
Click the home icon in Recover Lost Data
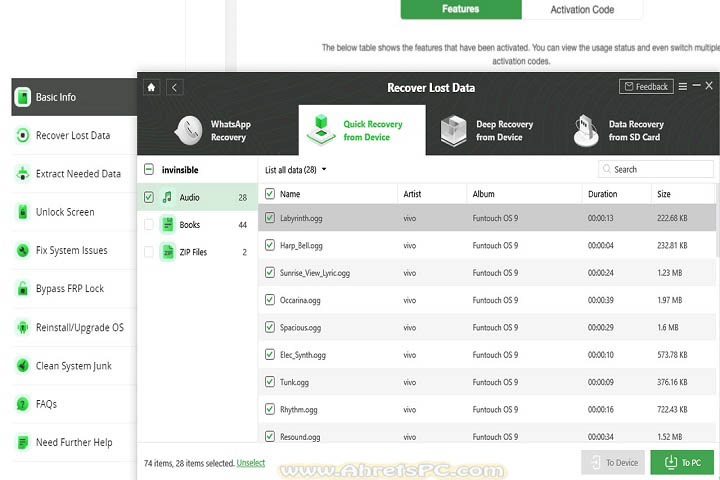pos(151,87)
